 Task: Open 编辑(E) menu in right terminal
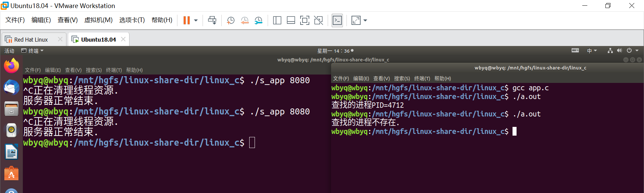click(x=361, y=79)
